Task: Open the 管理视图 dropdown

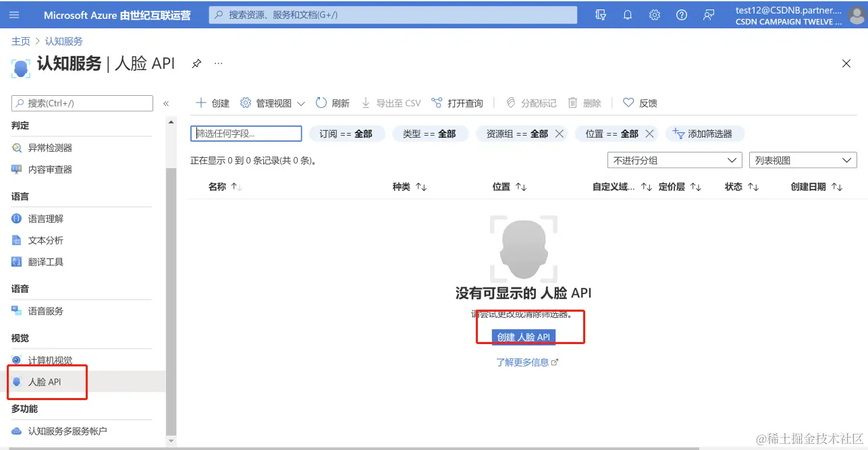Action: 273,103
